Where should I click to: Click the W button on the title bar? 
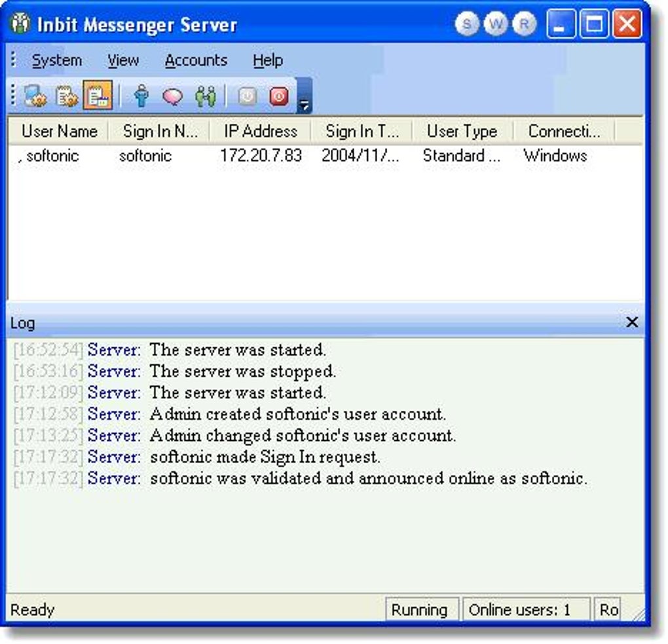(496, 24)
